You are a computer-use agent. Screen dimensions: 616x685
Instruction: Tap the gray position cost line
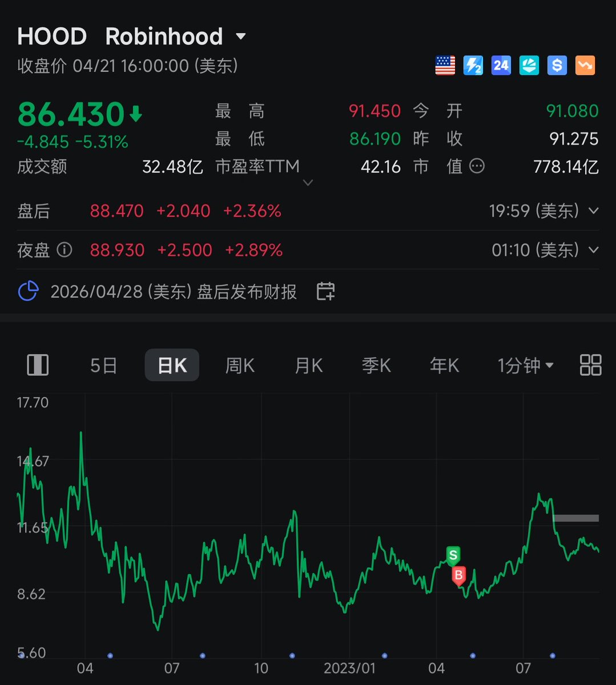tap(575, 518)
